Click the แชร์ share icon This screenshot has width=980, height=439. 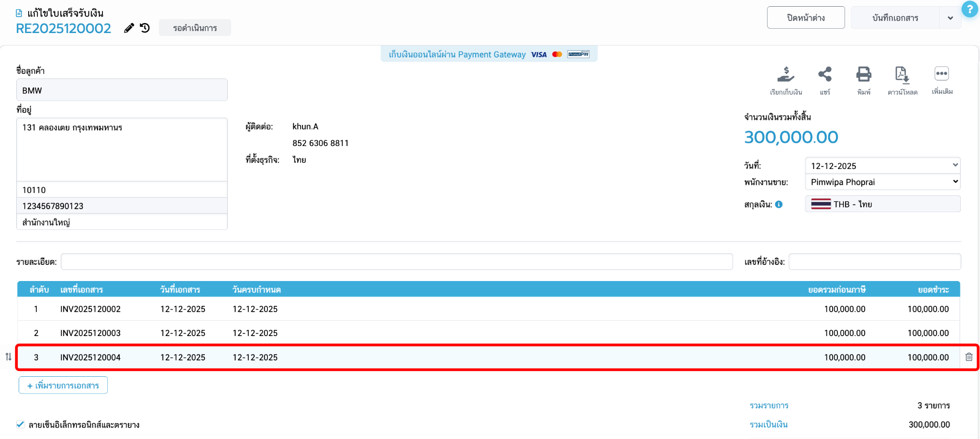coord(825,74)
